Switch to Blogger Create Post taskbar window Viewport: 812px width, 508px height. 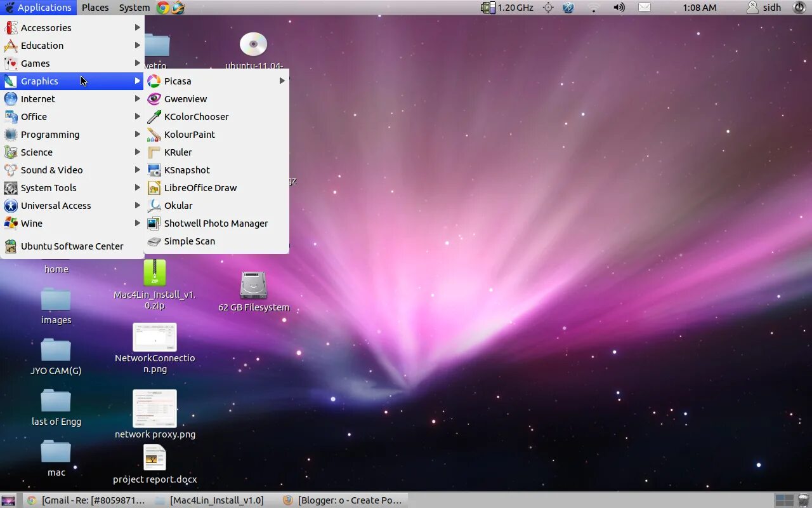coord(343,500)
